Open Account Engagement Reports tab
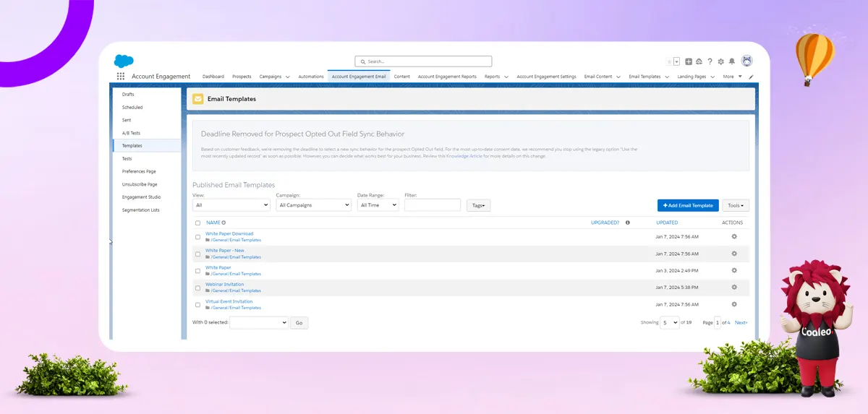The image size is (868, 414). tap(447, 77)
